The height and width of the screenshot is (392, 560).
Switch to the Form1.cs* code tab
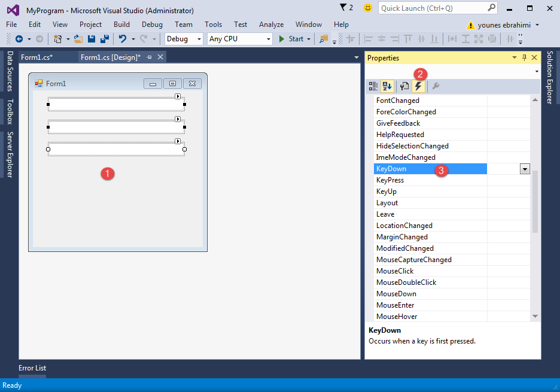(x=36, y=57)
